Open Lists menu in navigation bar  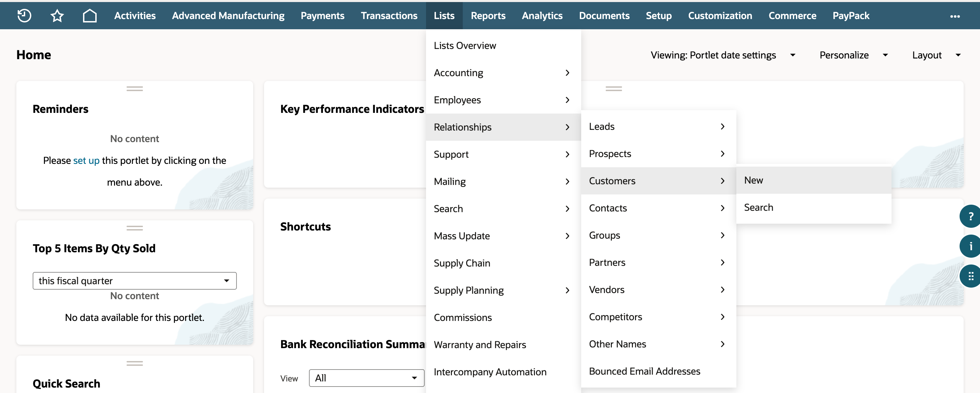(x=444, y=16)
